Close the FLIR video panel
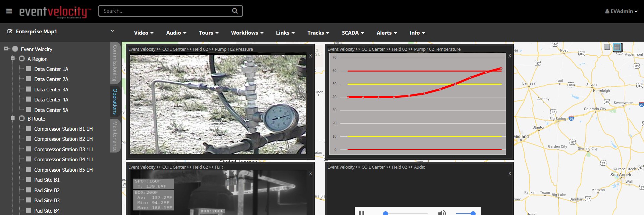The width and height of the screenshot is (644, 215). tap(311, 174)
